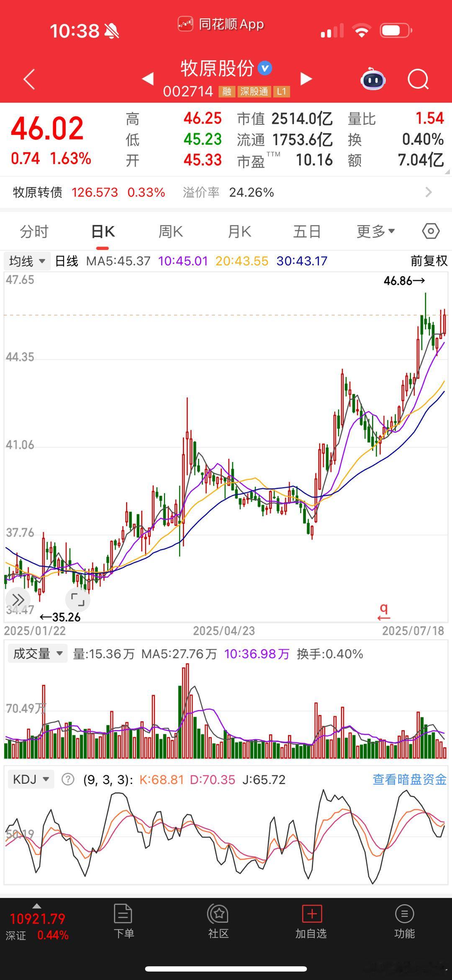
Task: Open the robot AI assistant icon
Action: pyautogui.click(x=373, y=79)
